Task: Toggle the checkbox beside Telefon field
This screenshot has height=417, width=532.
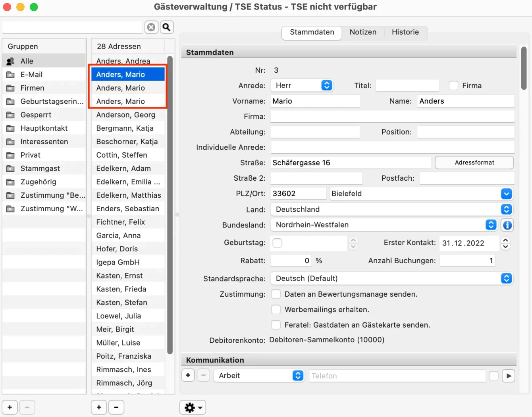Action: 493,376
